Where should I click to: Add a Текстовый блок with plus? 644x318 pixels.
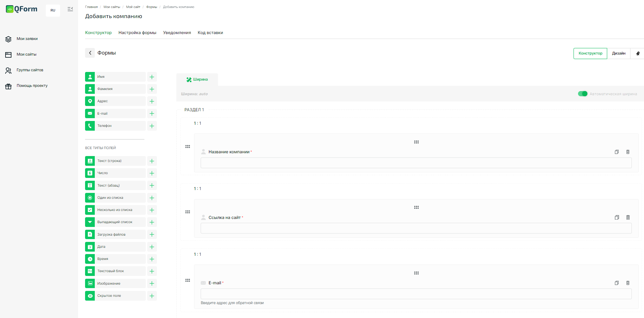tap(152, 271)
